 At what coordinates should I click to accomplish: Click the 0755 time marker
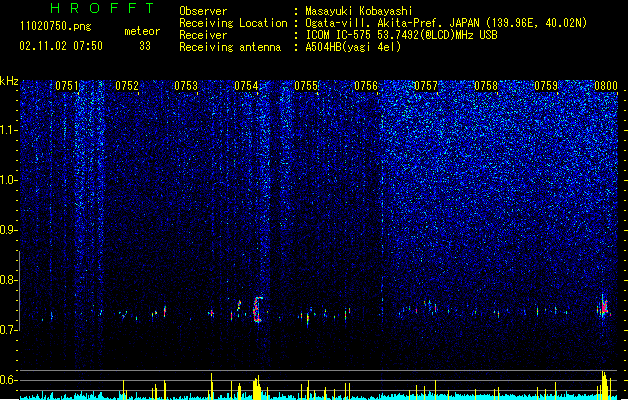tap(306, 86)
